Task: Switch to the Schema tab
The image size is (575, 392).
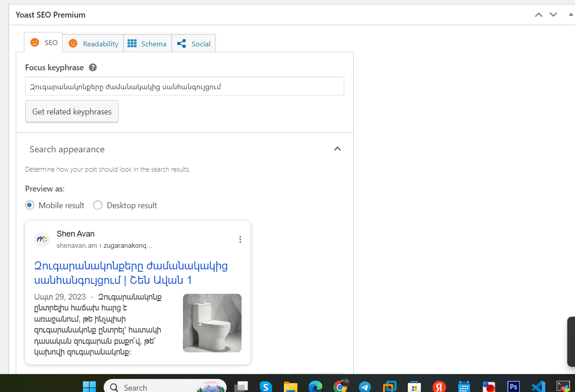Action: point(147,43)
